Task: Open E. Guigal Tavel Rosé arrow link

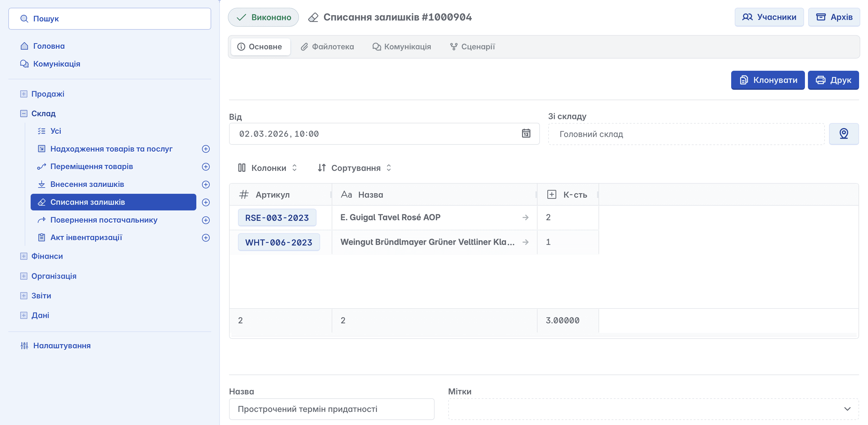Action: coord(525,218)
